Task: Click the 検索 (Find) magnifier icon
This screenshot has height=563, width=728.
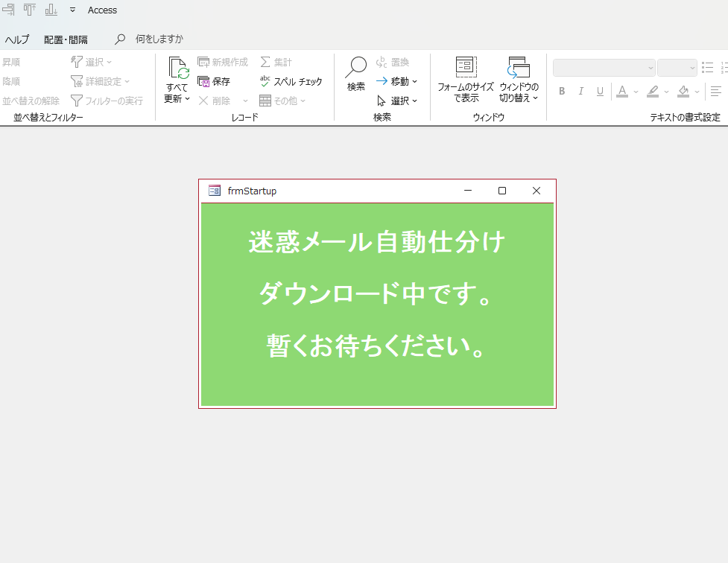Action: click(355, 68)
